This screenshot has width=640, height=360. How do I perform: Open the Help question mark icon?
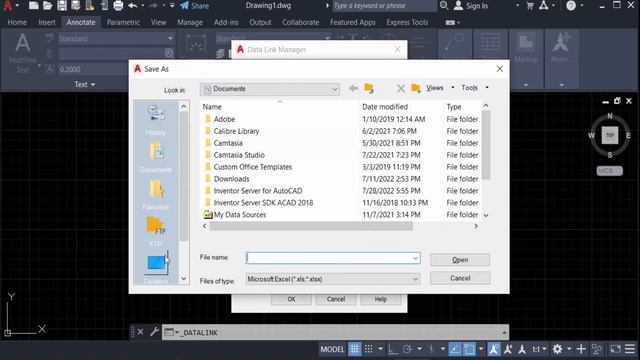[571, 6]
